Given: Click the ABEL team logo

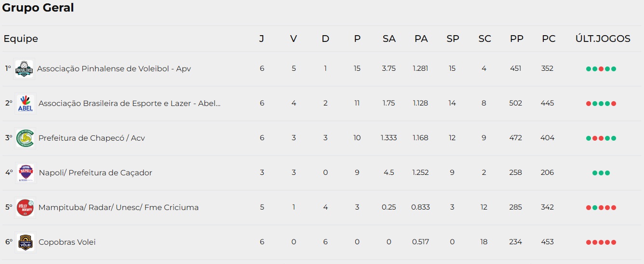Looking at the screenshot, I should (26, 104).
